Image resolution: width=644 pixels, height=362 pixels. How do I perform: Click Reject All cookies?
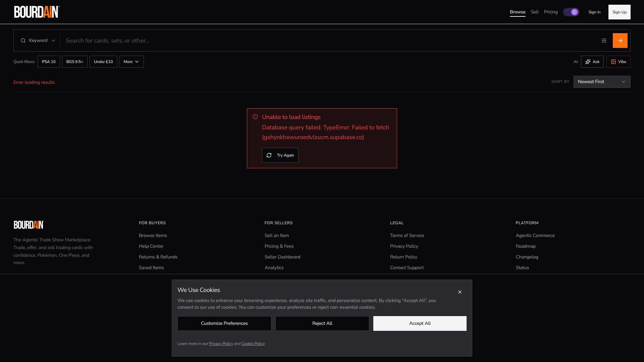[322, 323]
